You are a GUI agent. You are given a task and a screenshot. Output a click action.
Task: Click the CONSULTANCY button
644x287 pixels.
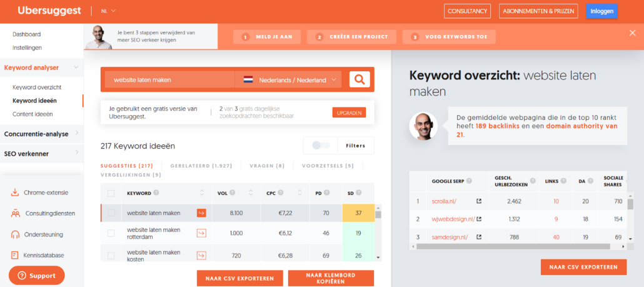pos(468,11)
